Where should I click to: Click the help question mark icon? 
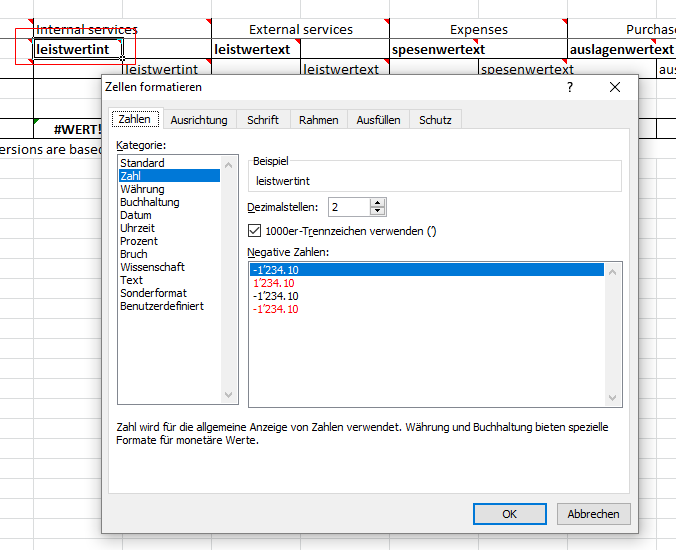point(570,87)
